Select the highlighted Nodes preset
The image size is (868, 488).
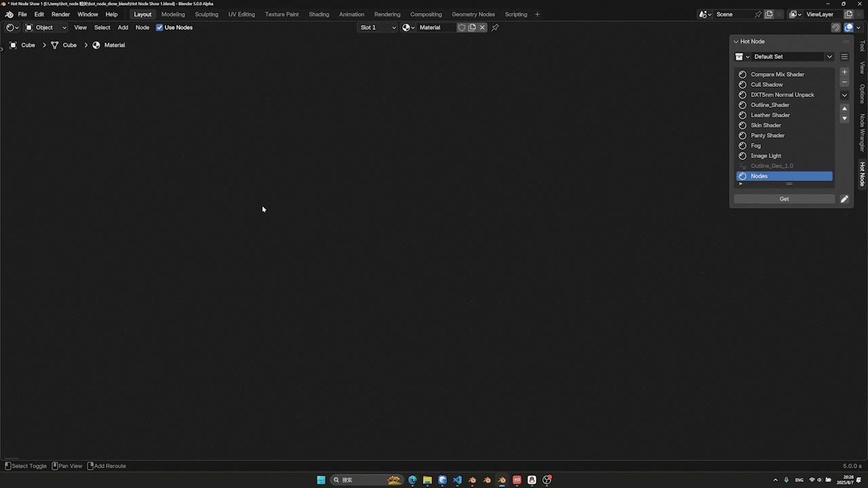pyautogui.click(x=785, y=176)
